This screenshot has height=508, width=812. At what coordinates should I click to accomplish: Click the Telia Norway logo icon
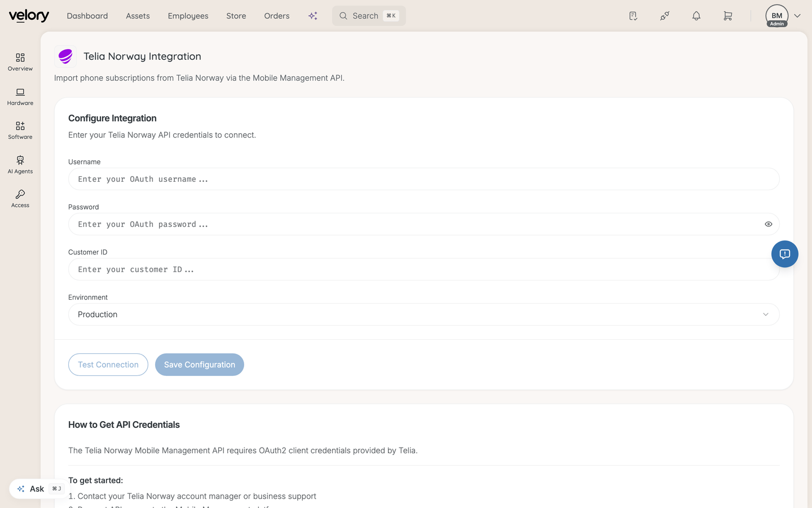pos(65,56)
